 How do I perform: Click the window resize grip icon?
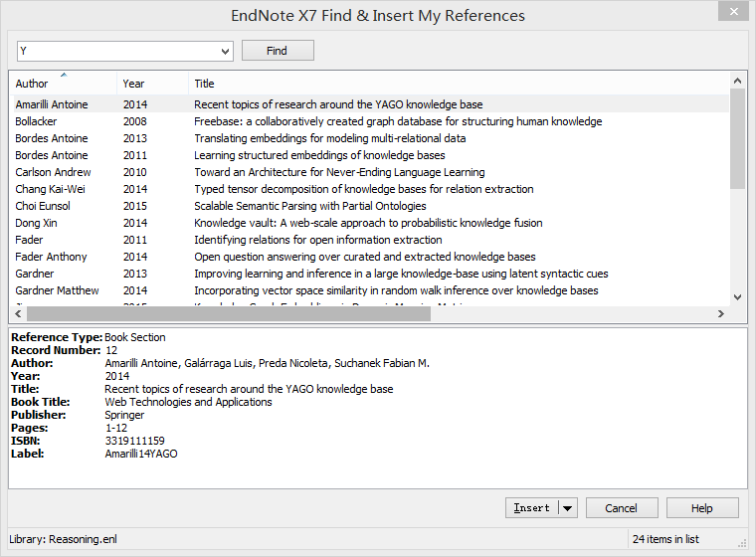pos(742,543)
